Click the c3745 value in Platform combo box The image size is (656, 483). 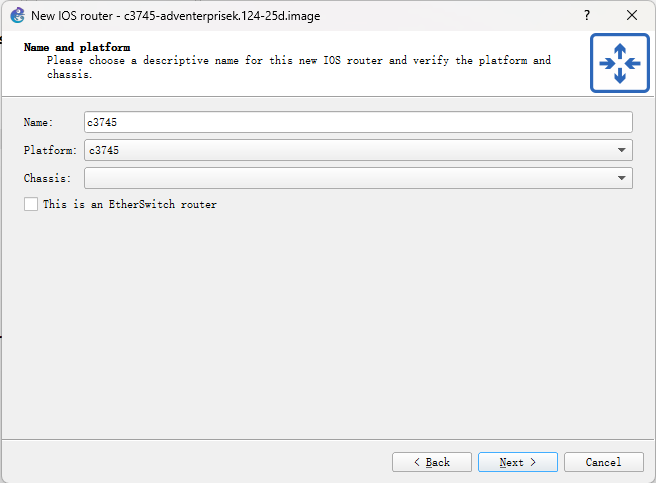click(x=104, y=151)
